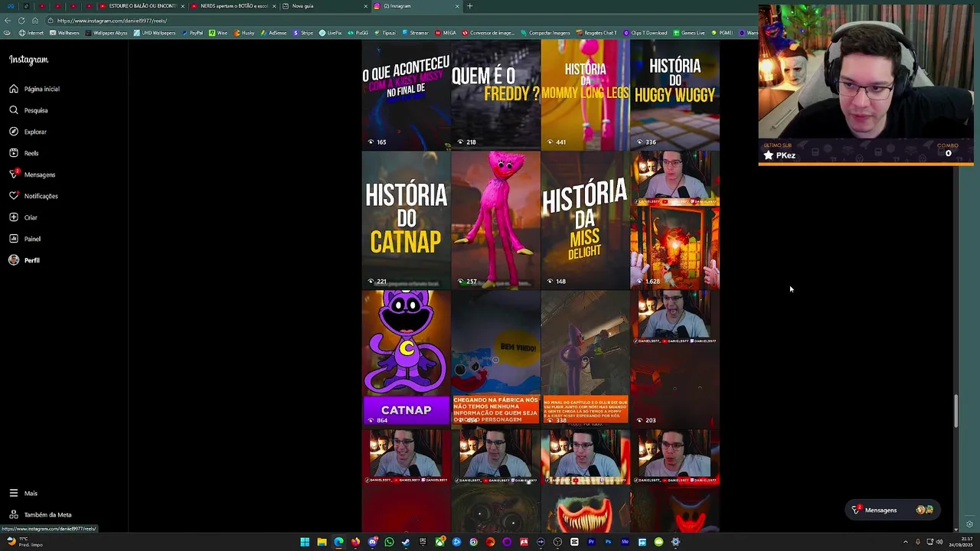Open Página inicial in the Instagram sidebar
The width and height of the screenshot is (980, 551).
34,89
